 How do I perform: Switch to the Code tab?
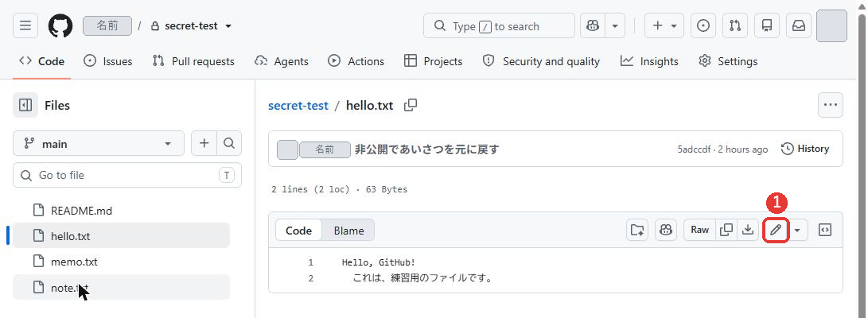(41, 61)
